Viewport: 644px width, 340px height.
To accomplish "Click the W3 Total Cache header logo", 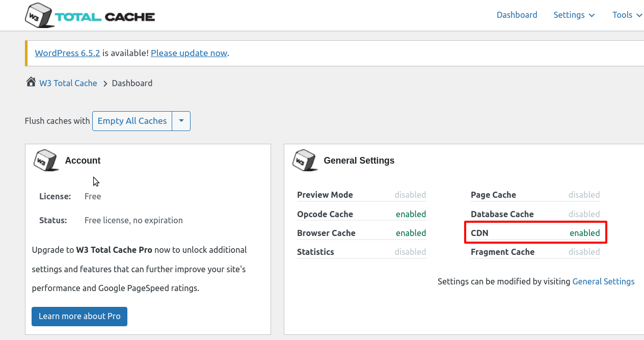I will [x=90, y=16].
